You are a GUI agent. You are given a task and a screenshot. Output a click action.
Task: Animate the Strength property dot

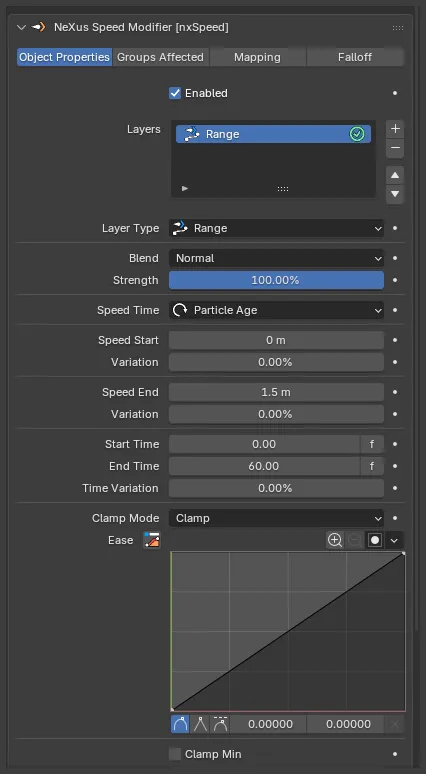click(x=395, y=280)
